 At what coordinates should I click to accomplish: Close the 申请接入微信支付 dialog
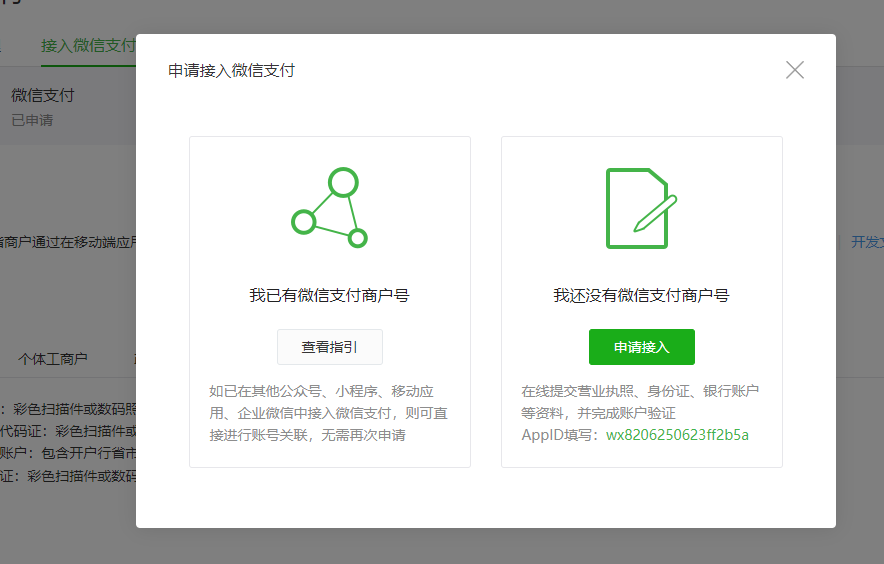[794, 70]
